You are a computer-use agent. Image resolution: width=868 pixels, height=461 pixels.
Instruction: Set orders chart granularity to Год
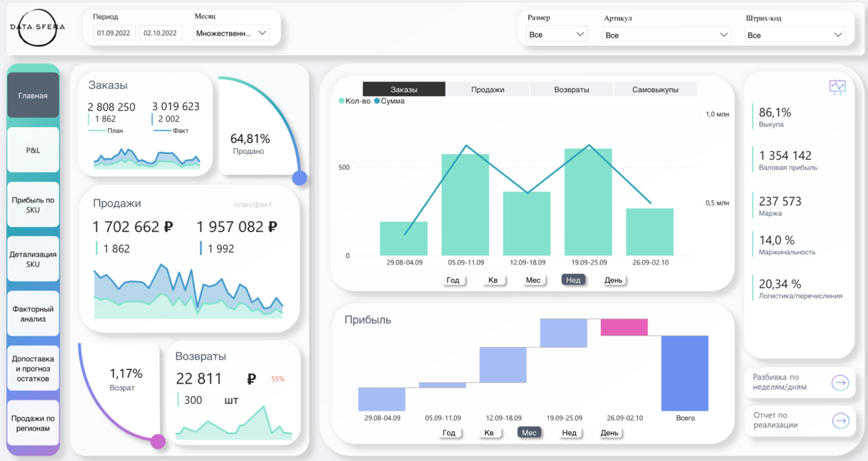coord(453,280)
